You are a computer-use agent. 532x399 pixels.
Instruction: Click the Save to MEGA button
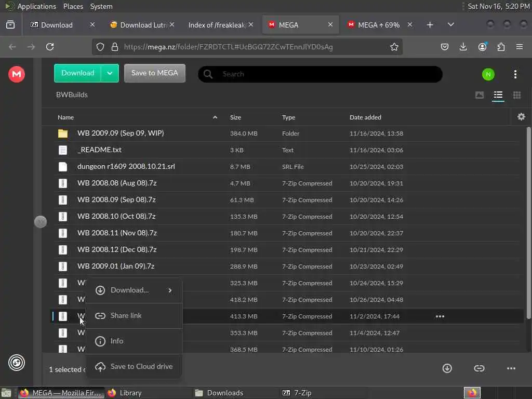tap(155, 73)
